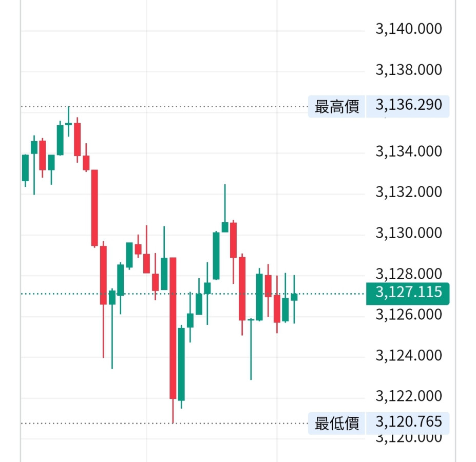476x462 pixels.
Task: Select the long red candle falling from 3,133
Action: pyautogui.click(x=94, y=208)
